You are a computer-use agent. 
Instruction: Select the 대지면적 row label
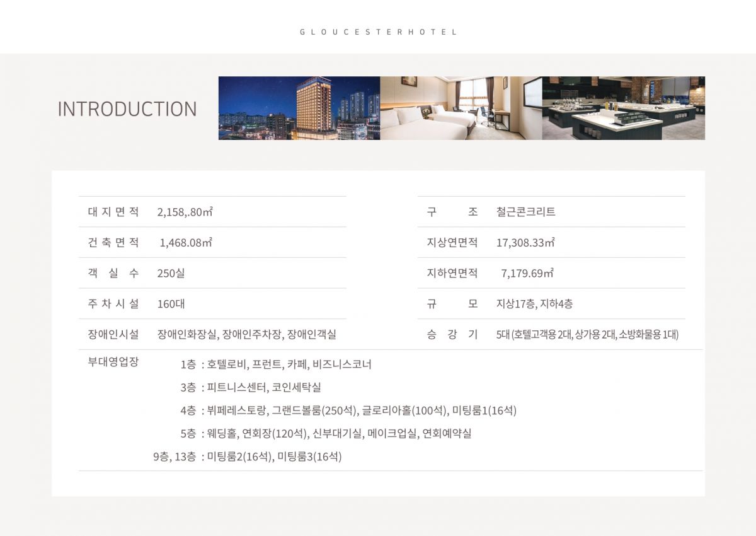tap(113, 212)
